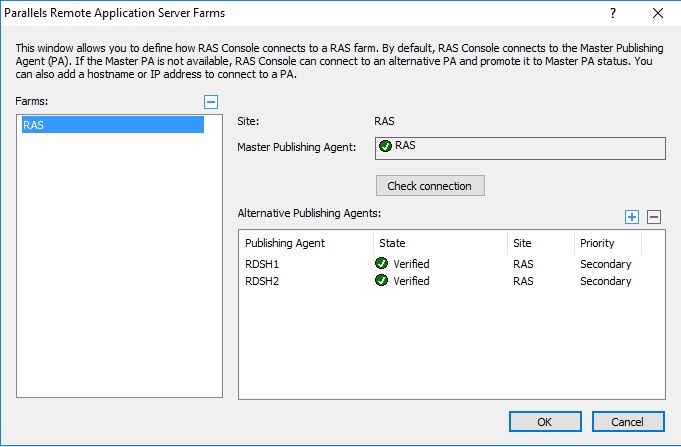Sort by the State column header
681x447 pixels.
(x=440, y=243)
